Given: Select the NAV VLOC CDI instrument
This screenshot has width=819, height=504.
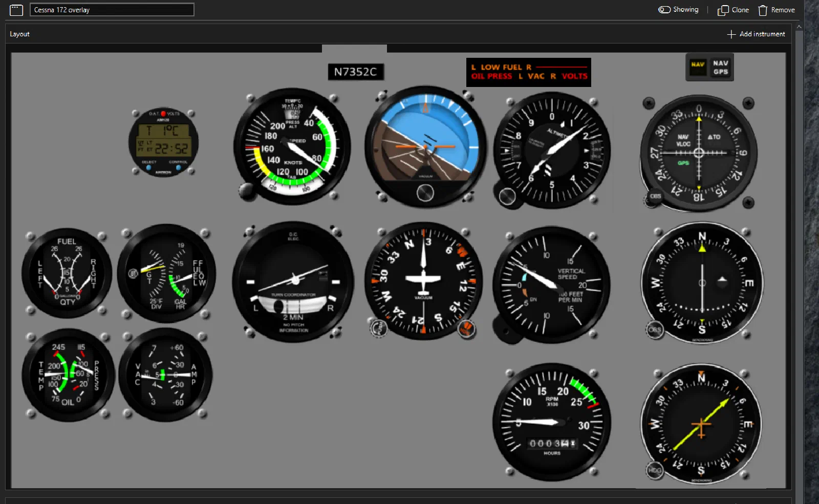Looking at the screenshot, I should tap(699, 152).
